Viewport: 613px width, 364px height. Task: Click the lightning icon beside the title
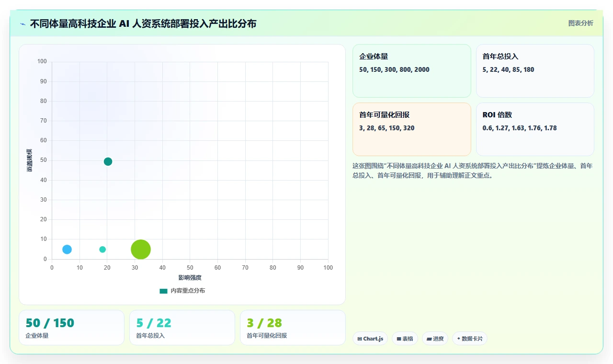(x=23, y=23)
